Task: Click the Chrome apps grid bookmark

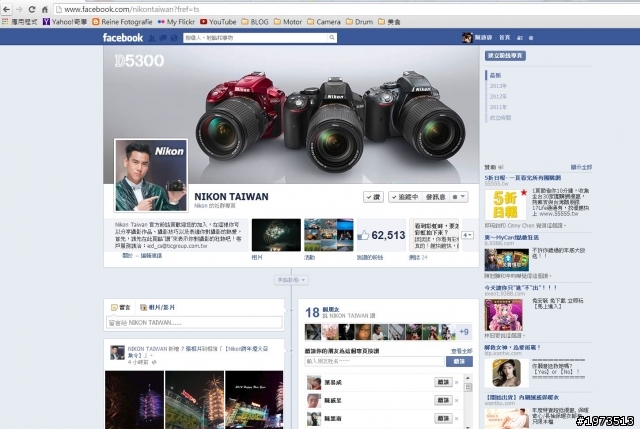Action: pos(5,22)
